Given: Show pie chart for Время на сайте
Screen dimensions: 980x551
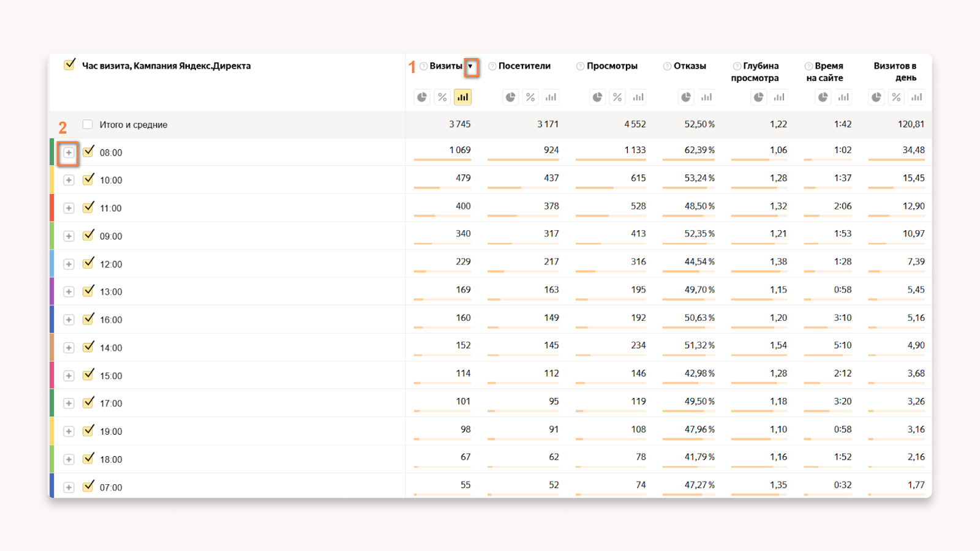Looking at the screenshot, I should pyautogui.click(x=823, y=97).
